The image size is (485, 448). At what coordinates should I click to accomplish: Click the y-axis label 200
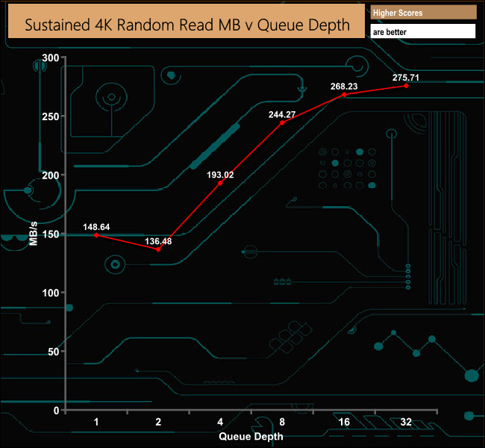(51, 175)
